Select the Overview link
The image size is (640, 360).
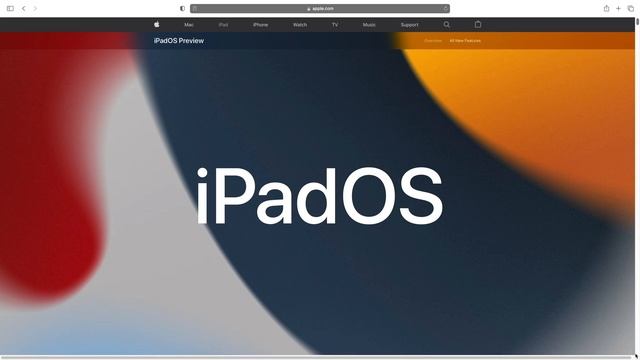[433, 41]
